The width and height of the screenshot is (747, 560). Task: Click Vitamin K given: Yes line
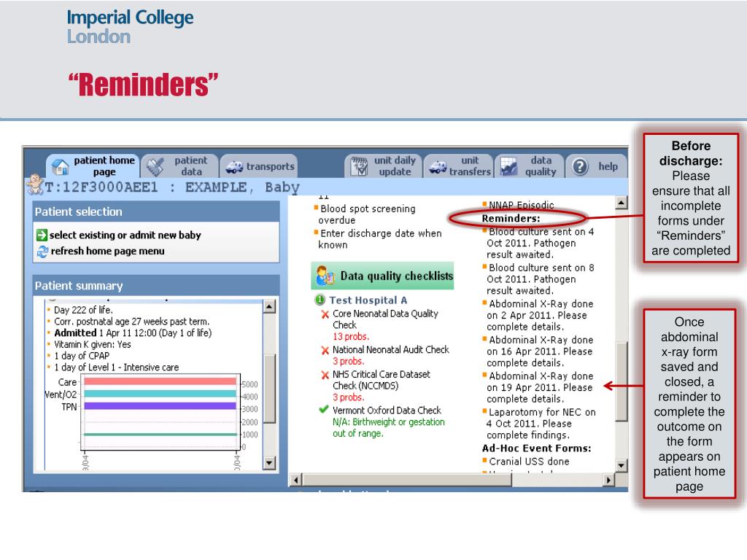click(92, 344)
